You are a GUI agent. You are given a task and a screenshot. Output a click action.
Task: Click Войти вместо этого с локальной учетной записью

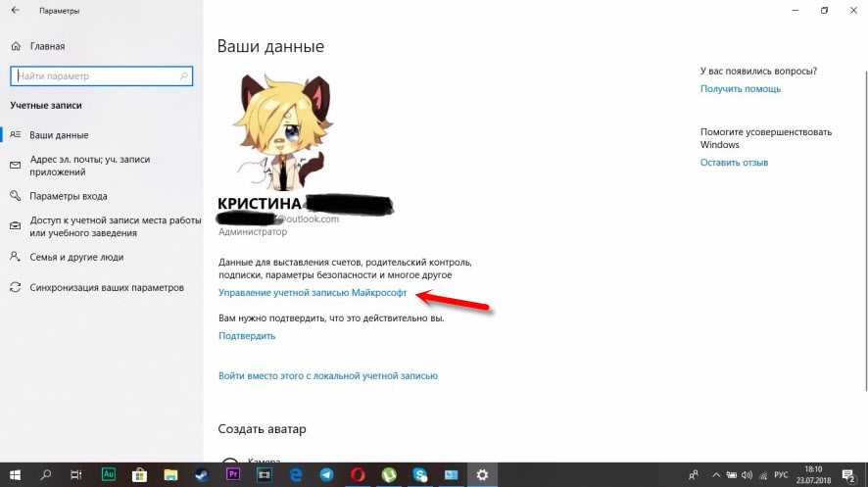click(x=328, y=375)
